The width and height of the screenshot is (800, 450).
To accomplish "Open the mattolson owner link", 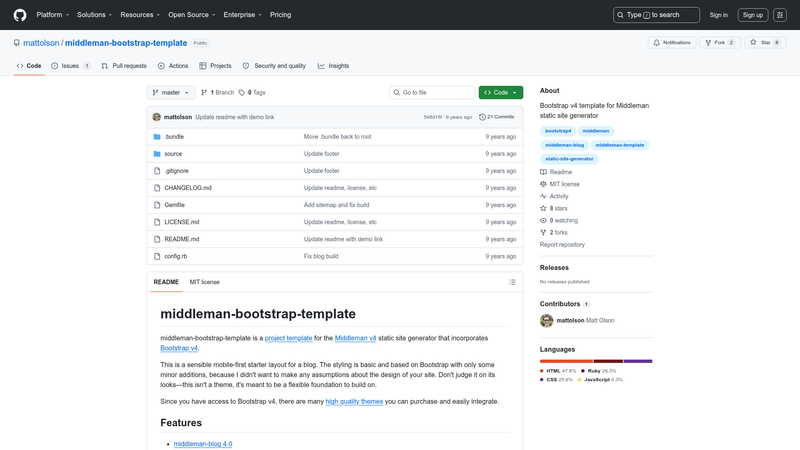I will pos(41,43).
